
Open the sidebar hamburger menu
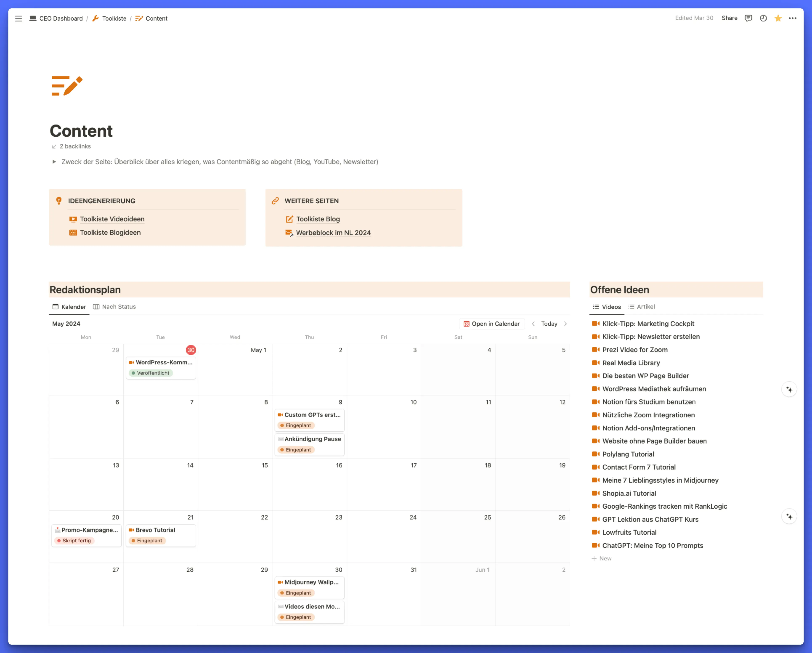pos(19,19)
